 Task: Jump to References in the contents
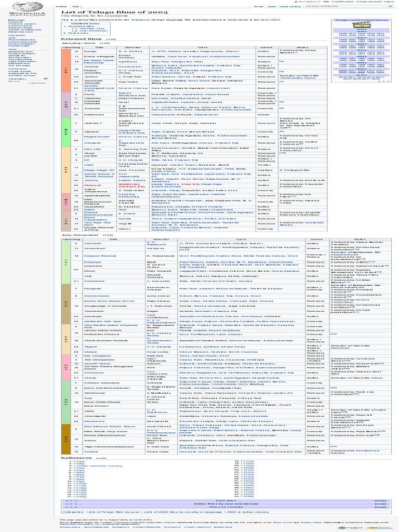(x=78, y=33)
